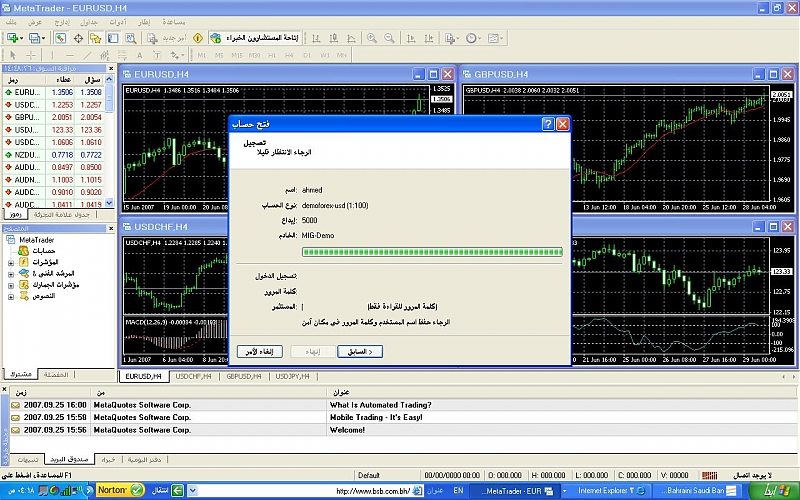Select the M15 timeframe toggle
The width and height of the screenshot is (800, 500).
click(237, 55)
